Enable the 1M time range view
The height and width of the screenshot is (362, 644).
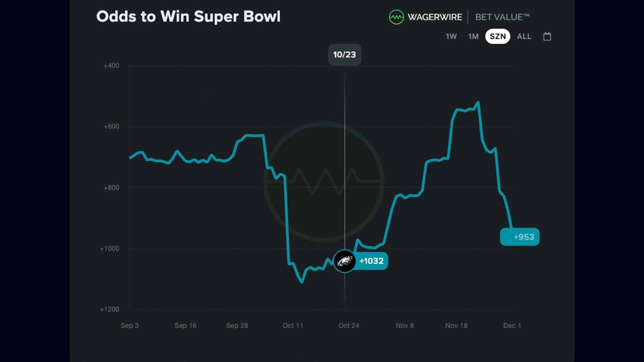[x=473, y=37]
